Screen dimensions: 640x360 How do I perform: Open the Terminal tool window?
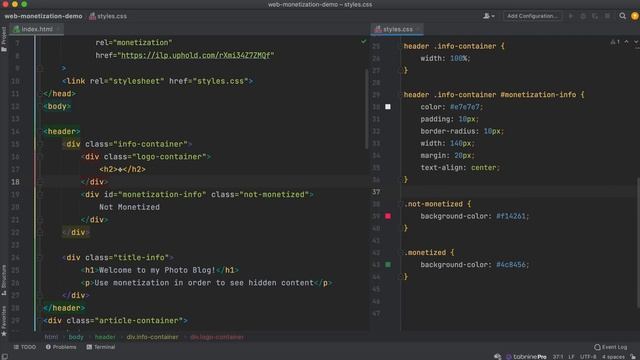(x=100, y=347)
